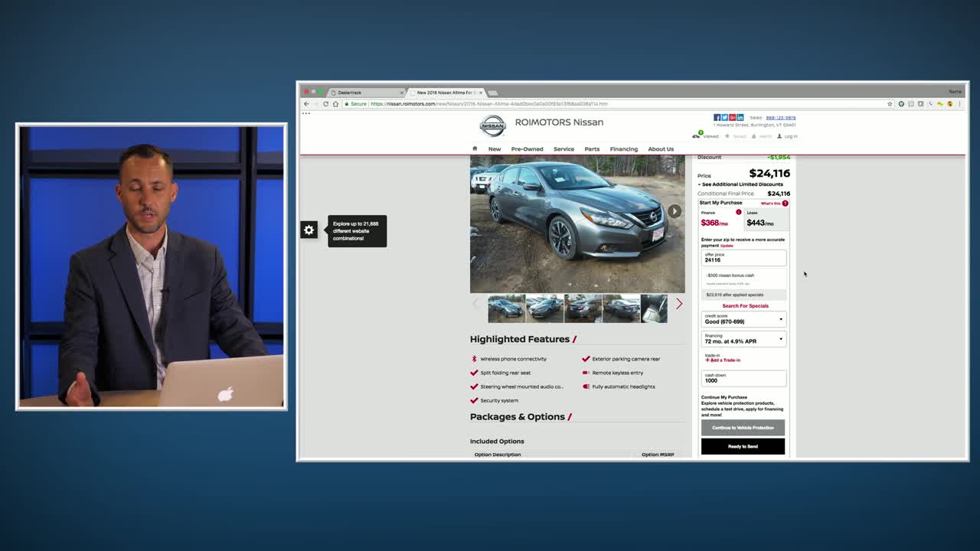The height and width of the screenshot is (551, 980).
Task: Select the second car photo thumbnail
Action: click(x=544, y=308)
